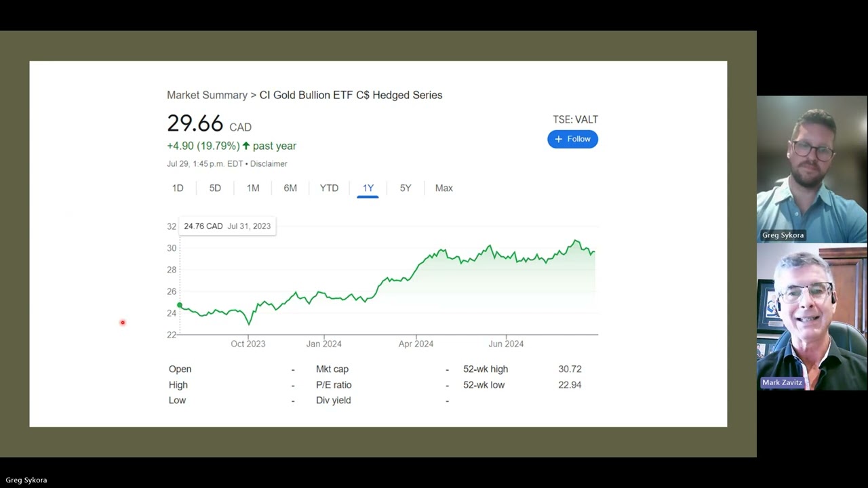Switch to the 6M range tab

pyautogui.click(x=290, y=188)
